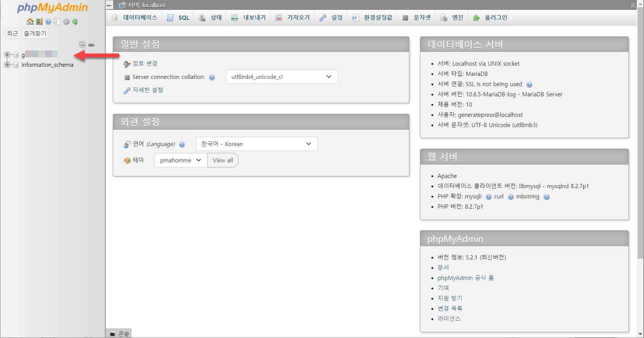
Task: Click the 일반 설정 panel header
Action: coord(261,44)
